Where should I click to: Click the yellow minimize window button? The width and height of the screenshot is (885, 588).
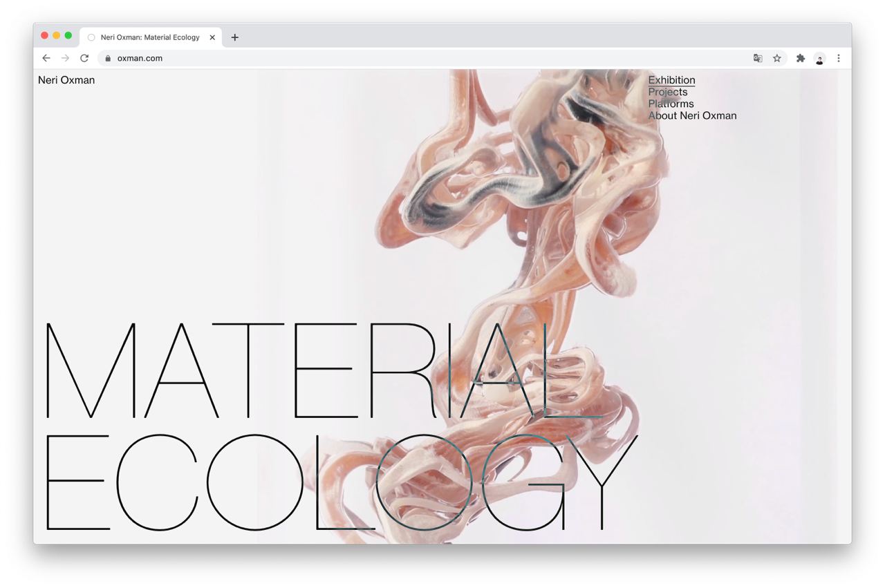(57, 35)
